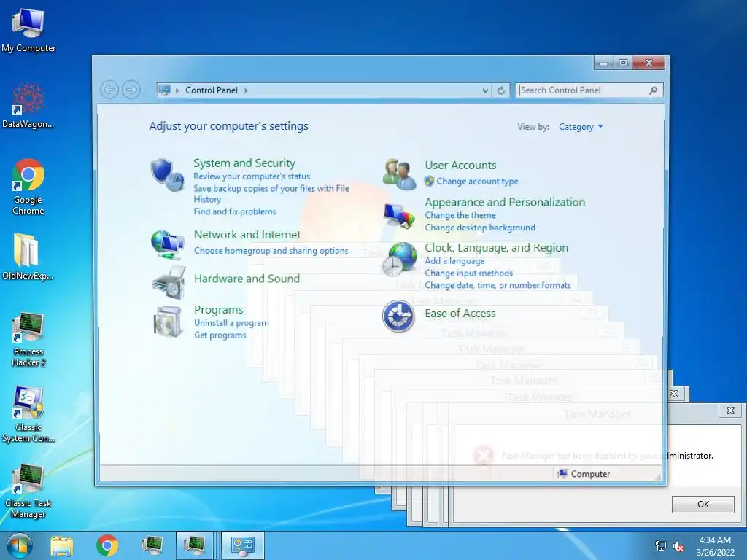Click OK in the Task Manager error dialog
The width and height of the screenshot is (747, 560).
(703, 505)
